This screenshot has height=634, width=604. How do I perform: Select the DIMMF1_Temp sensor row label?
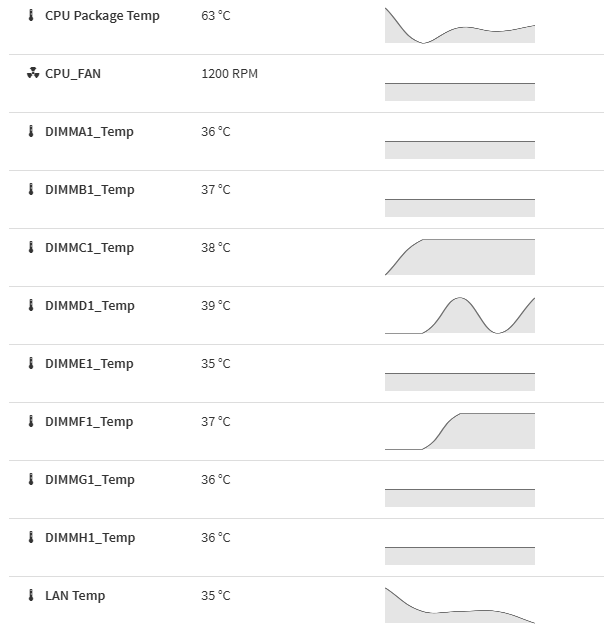pyautogui.click(x=88, y=422)
